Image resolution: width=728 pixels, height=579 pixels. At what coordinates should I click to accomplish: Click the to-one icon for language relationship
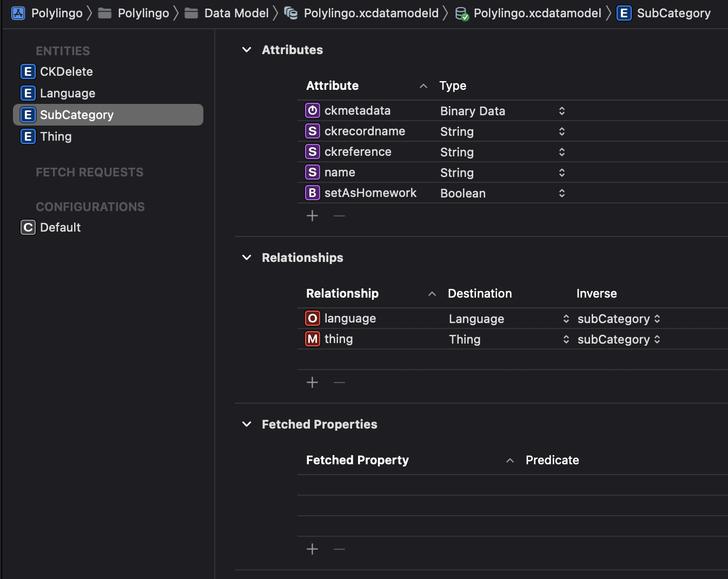(x=313, y=318)
